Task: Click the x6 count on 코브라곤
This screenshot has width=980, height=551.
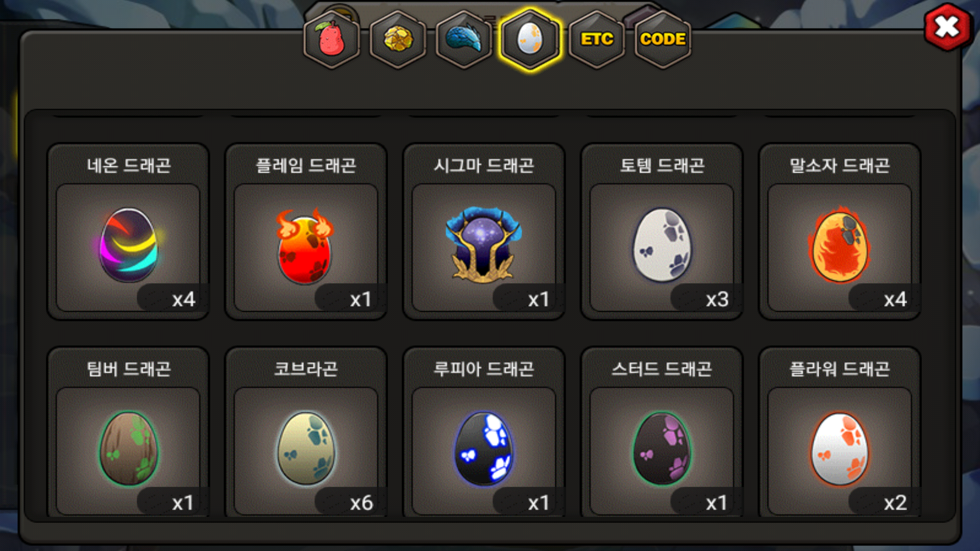Action: point(361,503)
